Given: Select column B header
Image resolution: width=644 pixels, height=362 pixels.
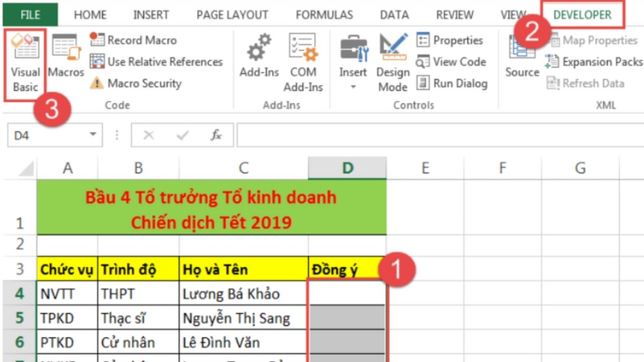Looking at the screenshot, I should tap(138, 168).
